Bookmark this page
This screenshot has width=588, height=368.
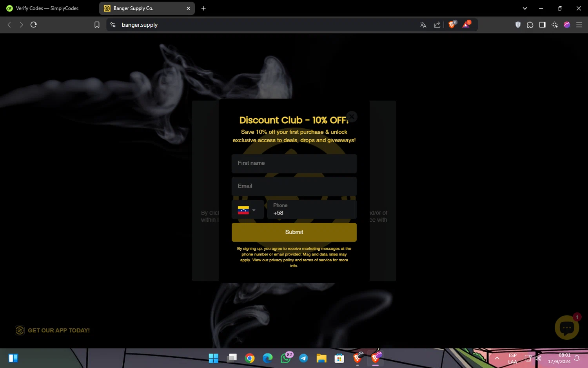coord(97,25)
